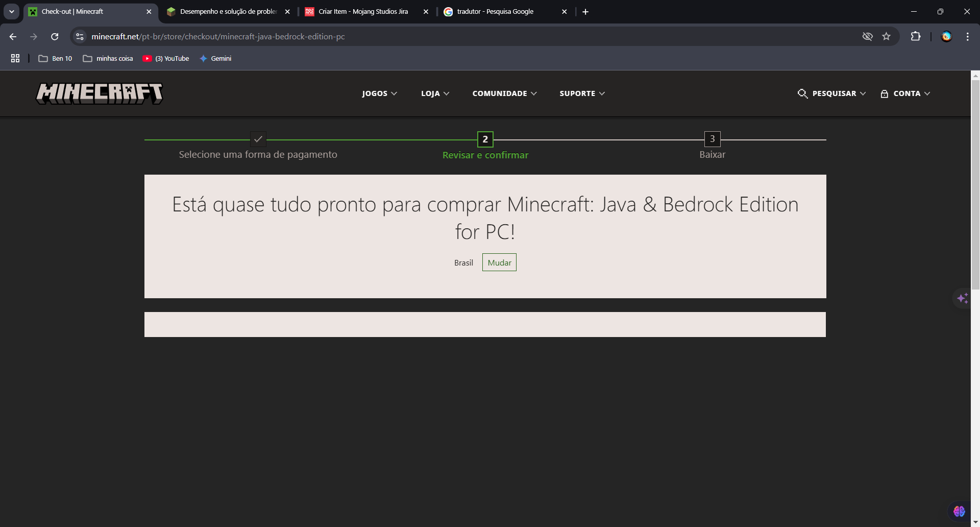Click step 3 Baixar marker
Screen dimensions: 980x527
tap(713, 139)
